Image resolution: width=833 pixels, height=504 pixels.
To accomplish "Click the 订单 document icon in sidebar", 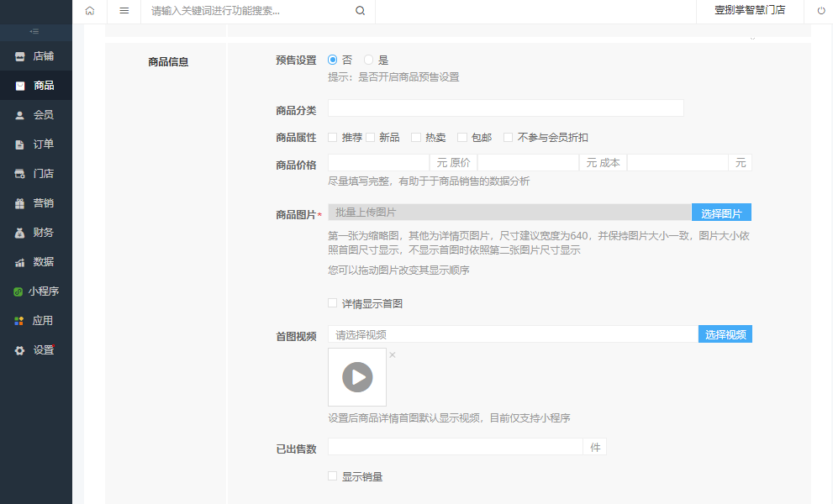I will pos(19,144).
